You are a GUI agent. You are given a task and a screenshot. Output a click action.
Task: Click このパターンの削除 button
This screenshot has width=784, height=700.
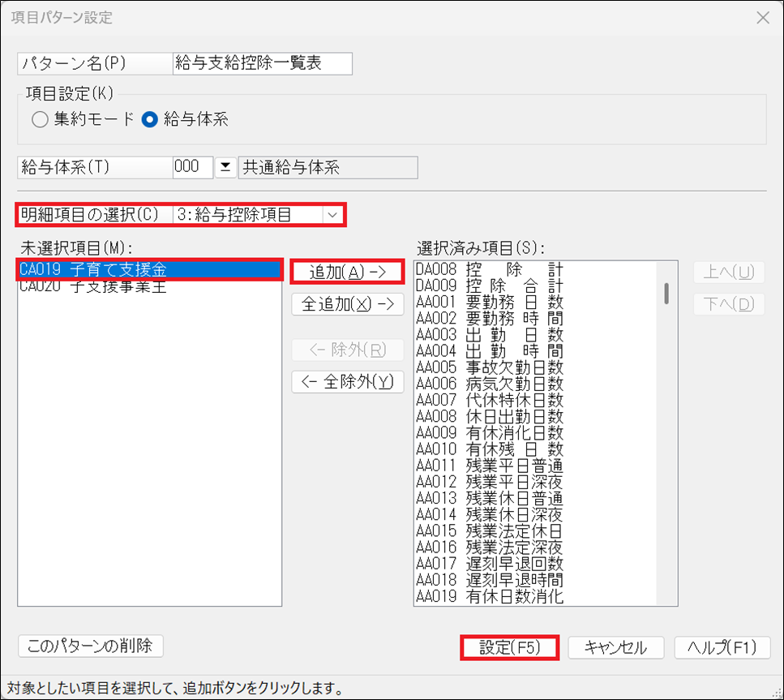[x=90, y=646]
